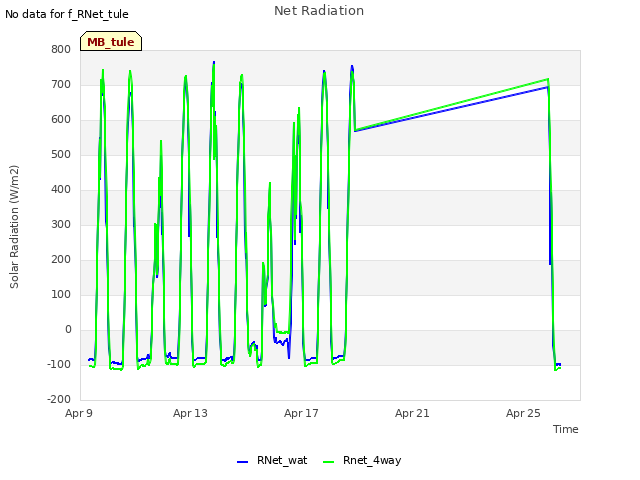Click the green Rnet_4way legend color marker
This screenshot has width=640, height=480.
coord(328,462)
